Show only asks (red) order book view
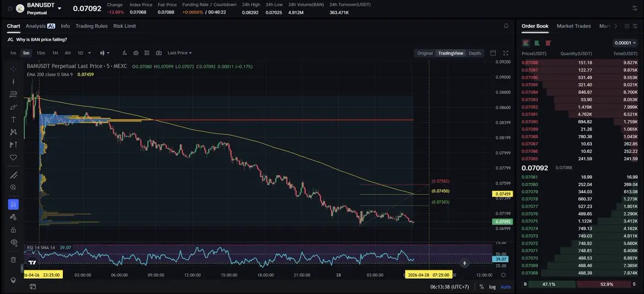This screenshot has height=294, width=644. (x=548, y=43)
